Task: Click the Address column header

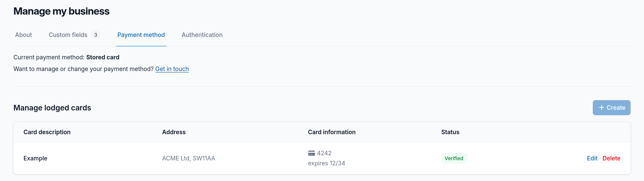Action: click(x=174, y=132)
